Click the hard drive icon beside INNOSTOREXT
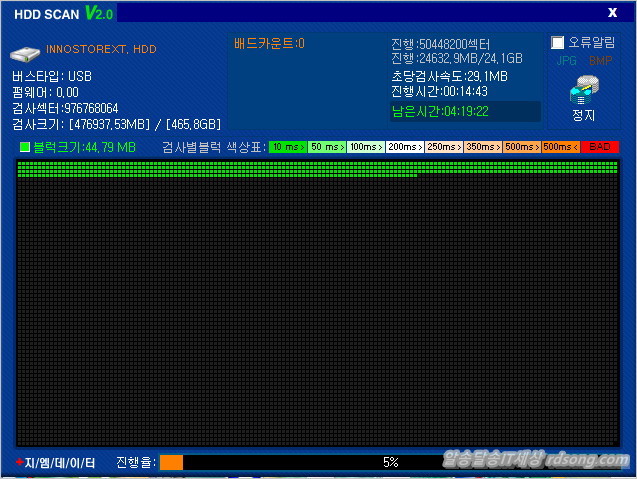 point(25,54)
